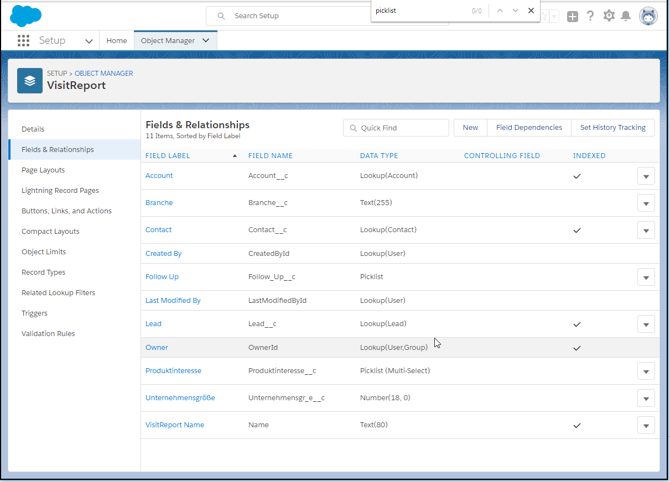
Task: Open the Object Manager tab dropdown arrow
Action: click(206, 40)
